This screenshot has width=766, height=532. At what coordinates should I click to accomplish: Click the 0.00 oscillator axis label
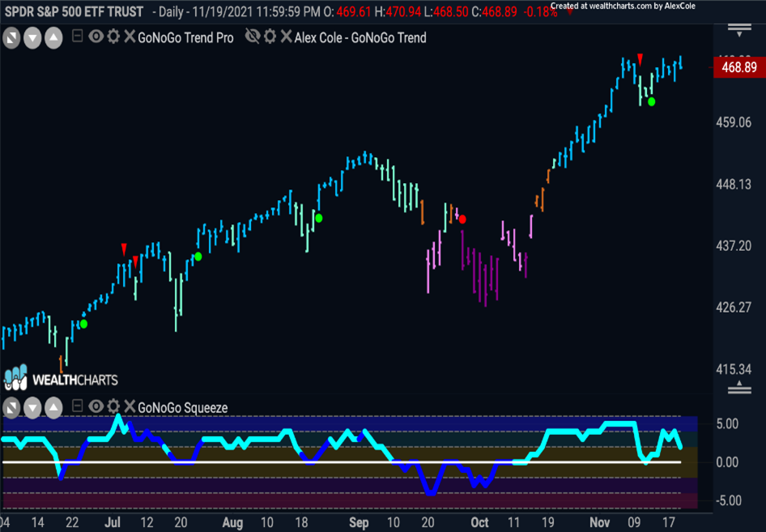click(x=727, y=462)
